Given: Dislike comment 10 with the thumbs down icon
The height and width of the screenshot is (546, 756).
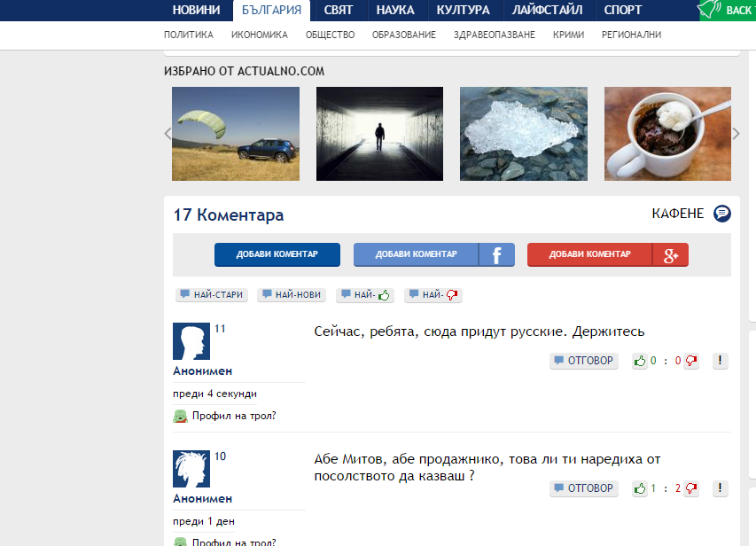Looking at the screenshot, I should click(691, 488).
